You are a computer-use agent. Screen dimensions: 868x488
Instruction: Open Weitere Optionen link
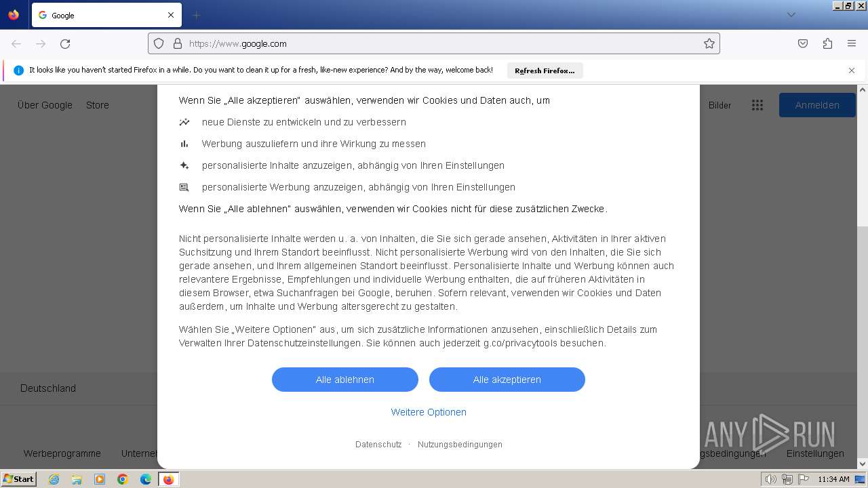(x=429, y=412)
